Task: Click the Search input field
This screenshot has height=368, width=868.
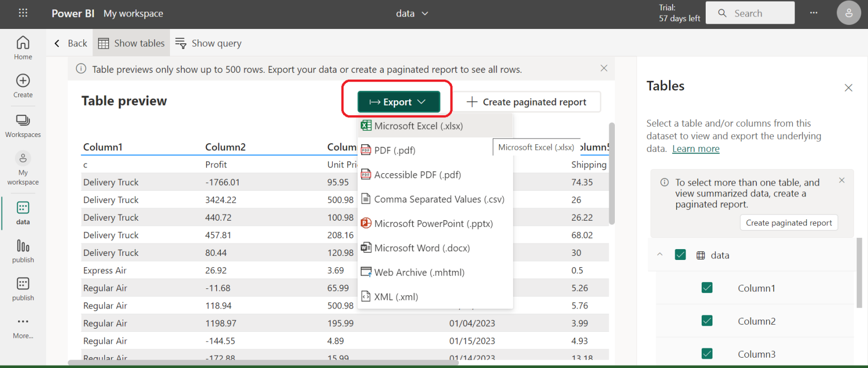Action: tap(755, 13)
